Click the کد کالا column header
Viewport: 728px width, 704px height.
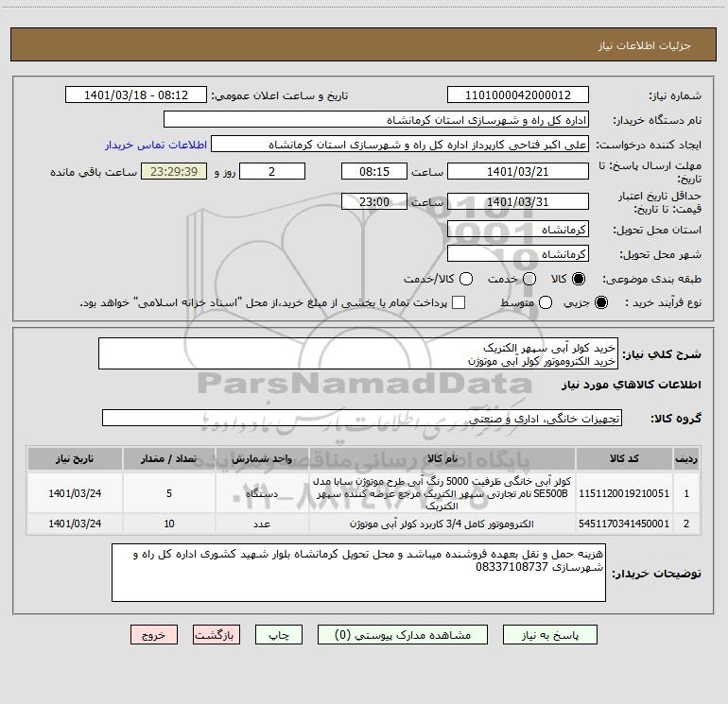(624, 459)
